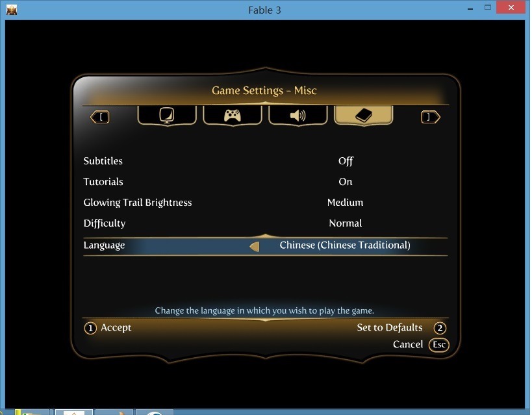Select the highlighted Misc tab with book icon
The width and height of the screenshot is (532, 415).
tap(364, 116)
